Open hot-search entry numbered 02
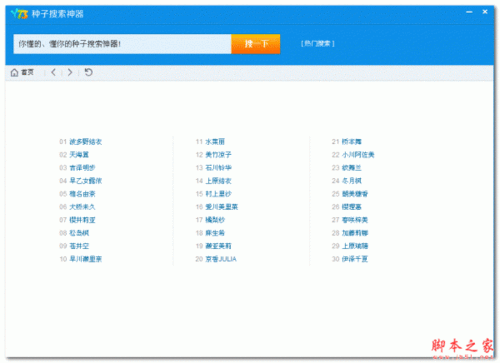500x363 pixels. (79, 155)
